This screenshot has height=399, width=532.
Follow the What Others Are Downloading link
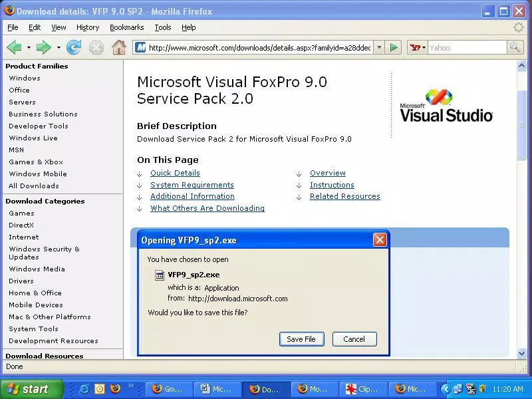pos(207,208)
